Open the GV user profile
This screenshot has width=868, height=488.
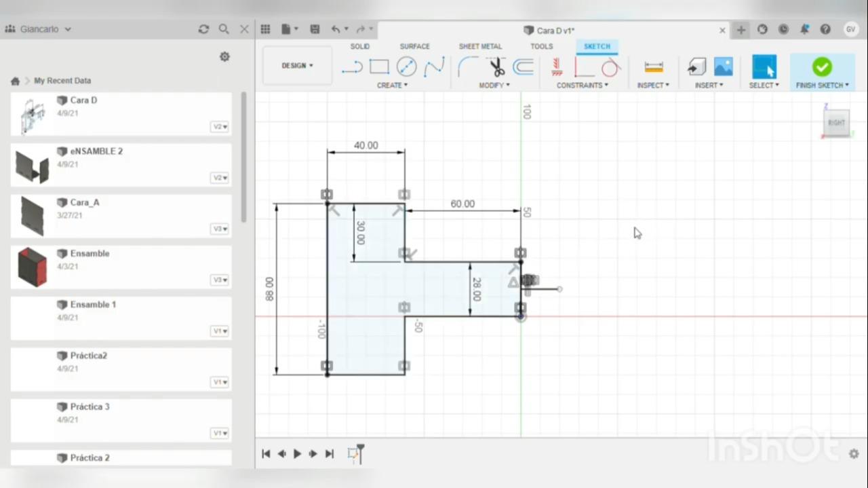click(x=850, y=29)
